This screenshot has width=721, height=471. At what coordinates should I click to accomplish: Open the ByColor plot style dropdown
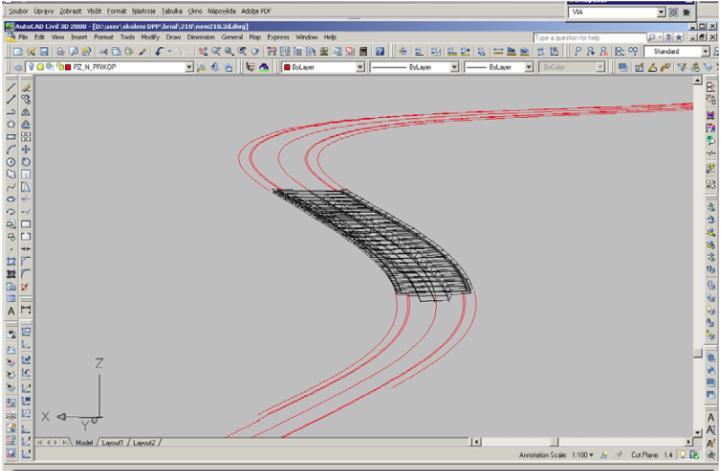[x=600, y=67]
